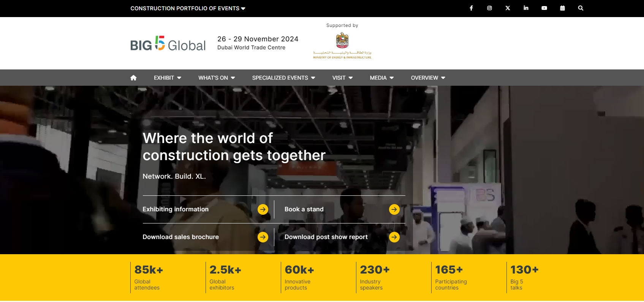Image resolution: width=644 pixels, height=302 pixels.
Task: Open the search magnifier icon
Action: pos(581,8)
